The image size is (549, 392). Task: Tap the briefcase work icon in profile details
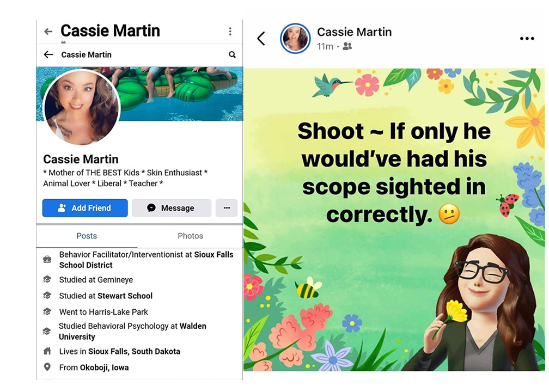[x=47, y=259]
